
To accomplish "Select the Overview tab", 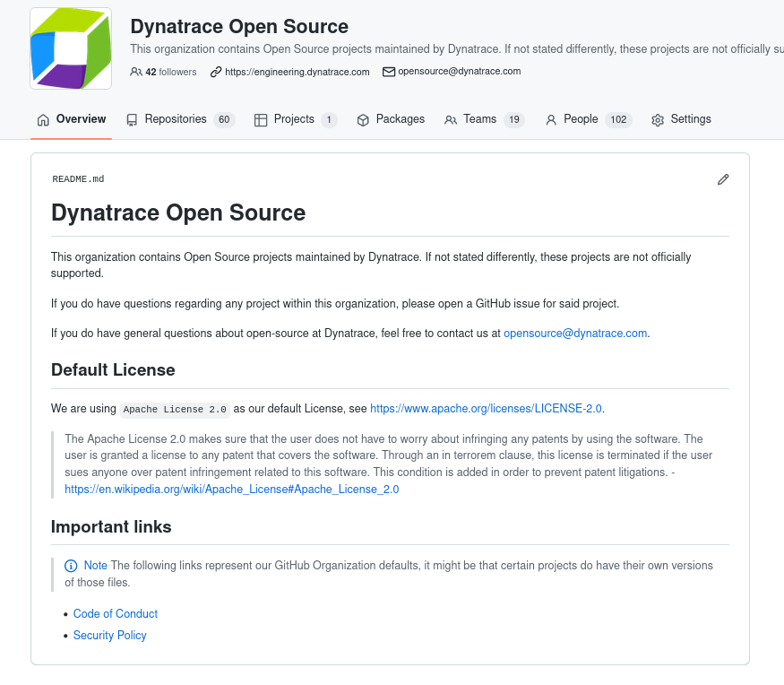I will point(71,119).
